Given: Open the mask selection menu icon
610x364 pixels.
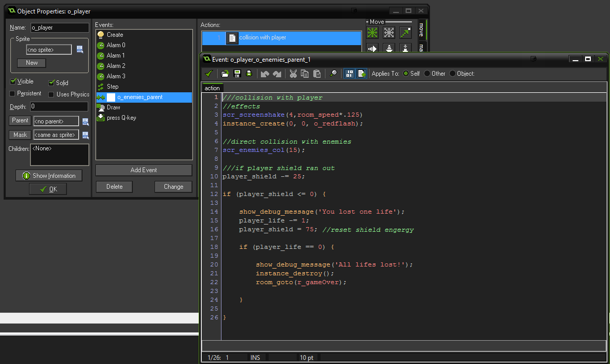Looking at the screenshot, I should click(x=86, y=135).
